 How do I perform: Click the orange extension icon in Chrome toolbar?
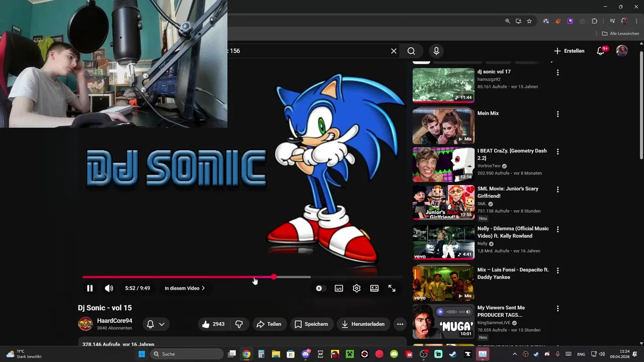coord(558,21)
